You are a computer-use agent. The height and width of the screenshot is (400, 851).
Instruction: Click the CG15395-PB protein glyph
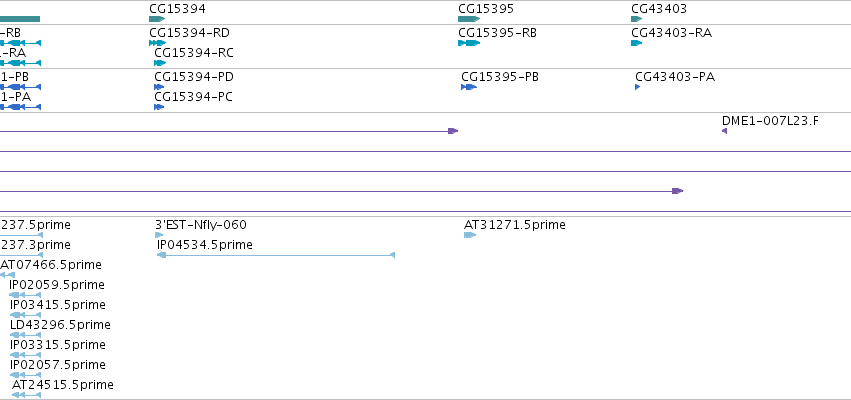(x=469, y=87)
